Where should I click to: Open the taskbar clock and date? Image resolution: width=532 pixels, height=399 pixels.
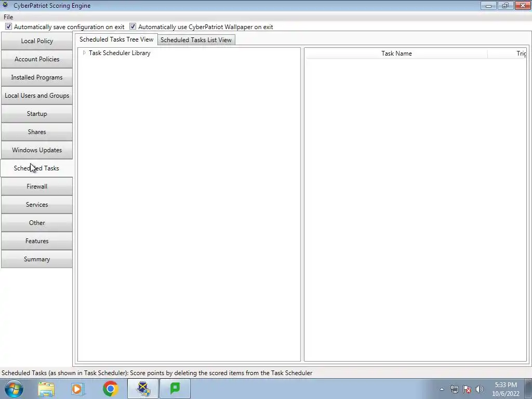506,389
